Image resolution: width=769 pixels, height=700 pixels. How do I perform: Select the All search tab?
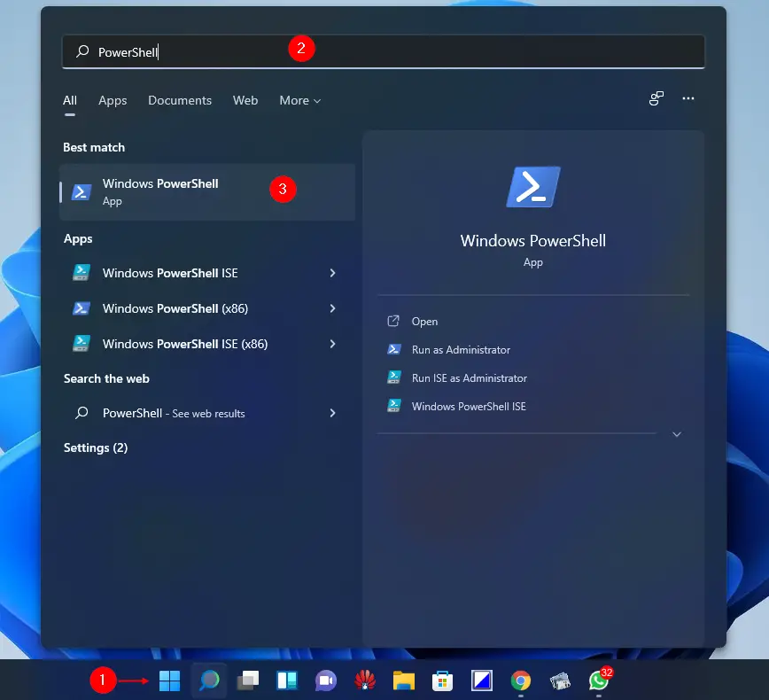(x=70, y=100)
